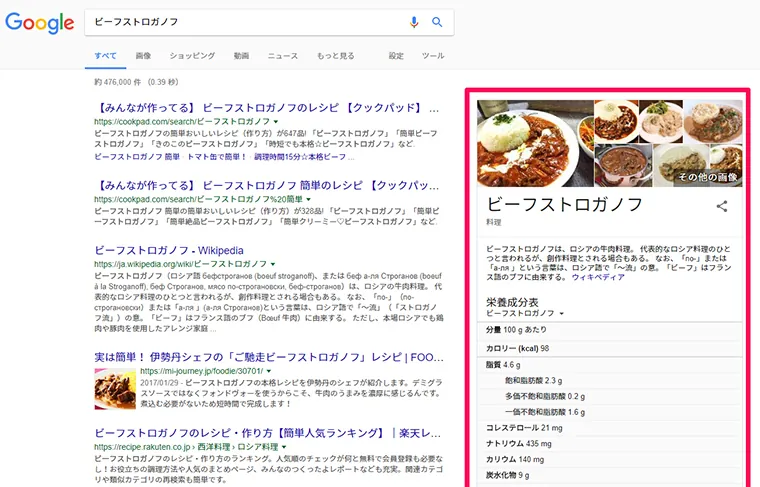Expand arrow next to ja.wikipedia.org URL

[x=273, y=264]
